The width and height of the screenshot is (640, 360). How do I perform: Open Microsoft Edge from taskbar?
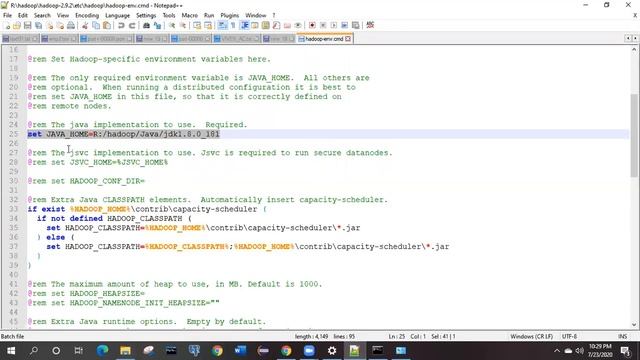pyautogui.click(x=102, y=351)
